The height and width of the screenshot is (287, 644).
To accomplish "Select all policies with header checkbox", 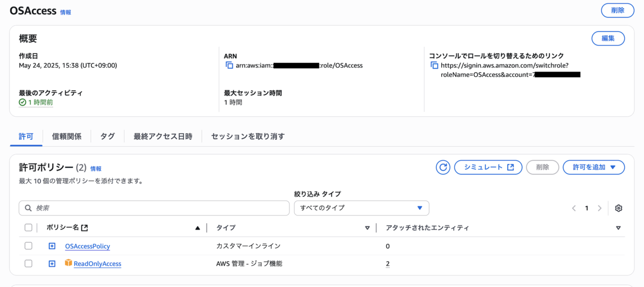I will click(x=28, y=228).
